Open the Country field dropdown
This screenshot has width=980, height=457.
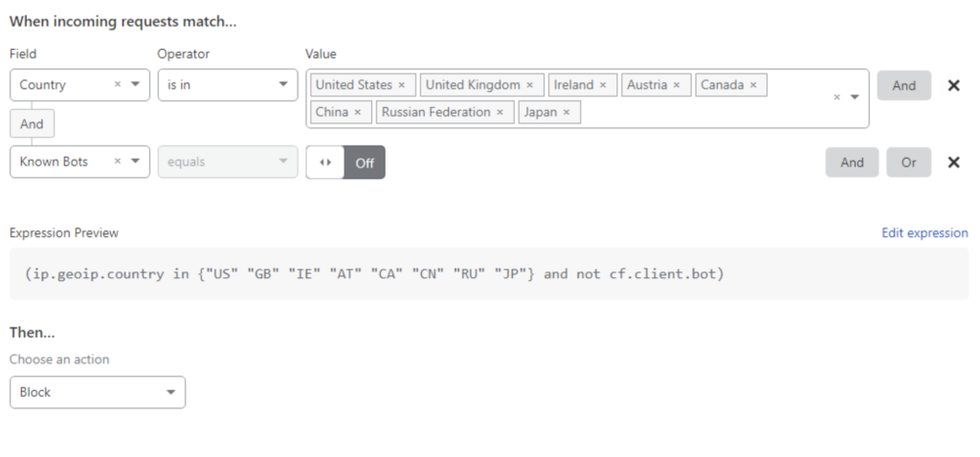[135, 85]
